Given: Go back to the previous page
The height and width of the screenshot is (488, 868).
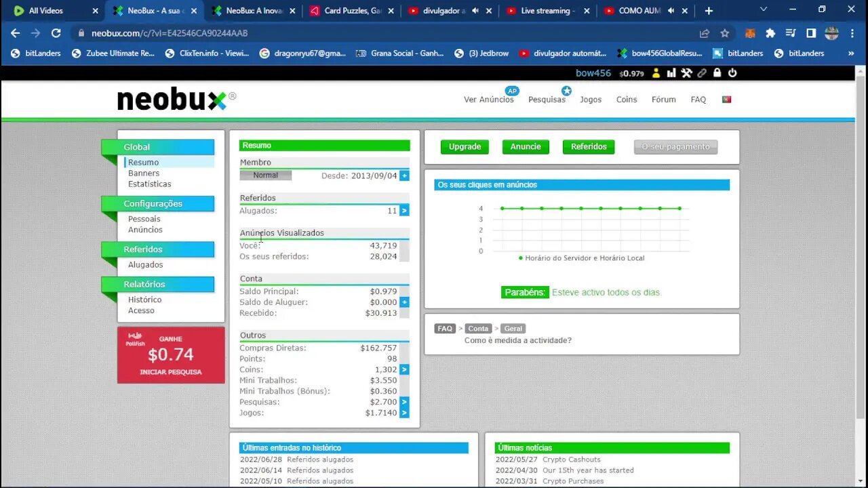Looking at the screenshot, I should (x=16, y=33).
